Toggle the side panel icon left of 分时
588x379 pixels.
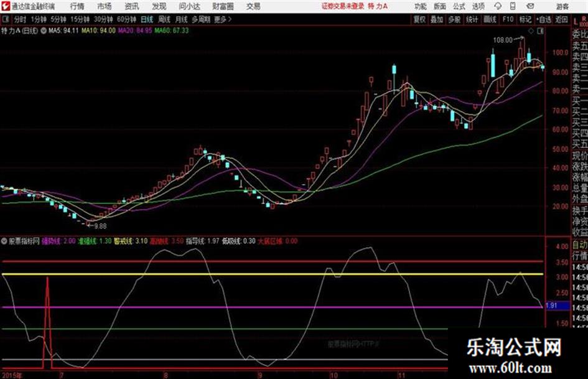tap(6, 19)
